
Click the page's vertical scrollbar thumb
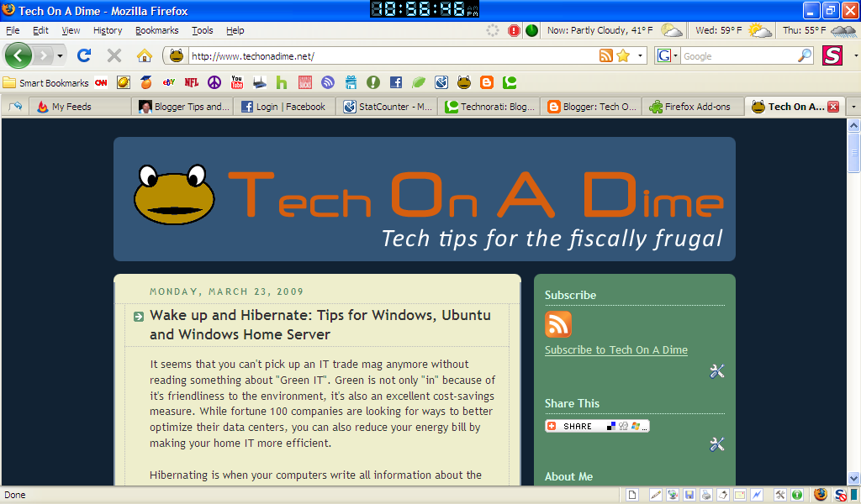click(x=853, y=153)
